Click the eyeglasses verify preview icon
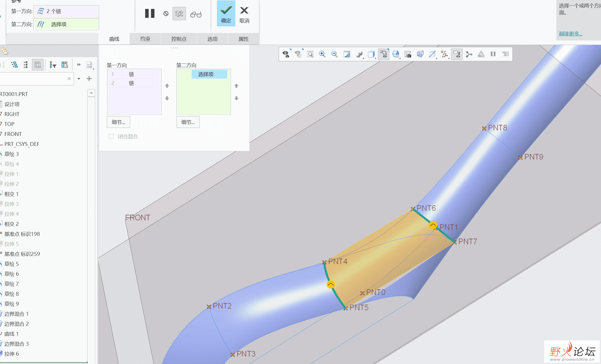601x364 pixels. tap(196, 14)
